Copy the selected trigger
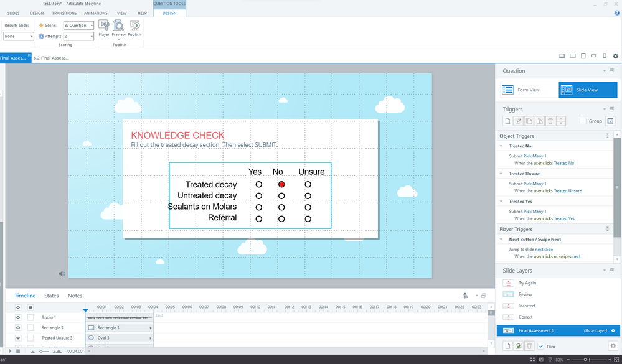Image resolution: width=622 pixels, height=364 pixels. (529, 121)
